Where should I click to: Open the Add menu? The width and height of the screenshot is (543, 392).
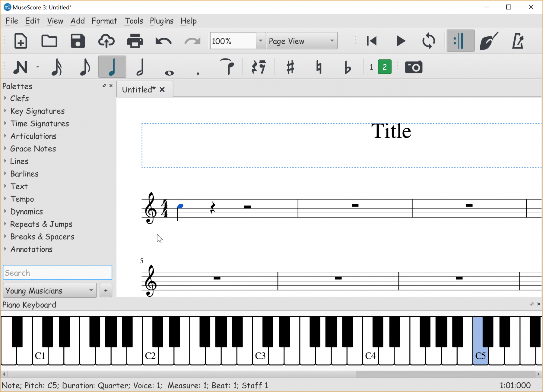point(78,21)
